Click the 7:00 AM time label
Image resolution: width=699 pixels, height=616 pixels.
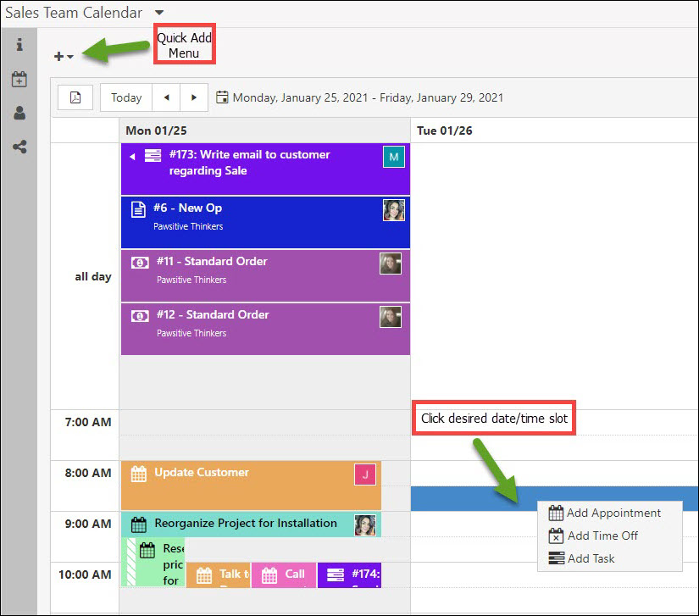pos(88,422)
